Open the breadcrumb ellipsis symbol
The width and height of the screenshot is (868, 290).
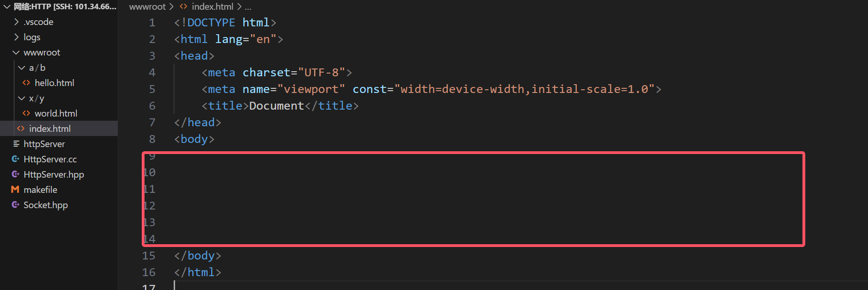tap(248, 6)
